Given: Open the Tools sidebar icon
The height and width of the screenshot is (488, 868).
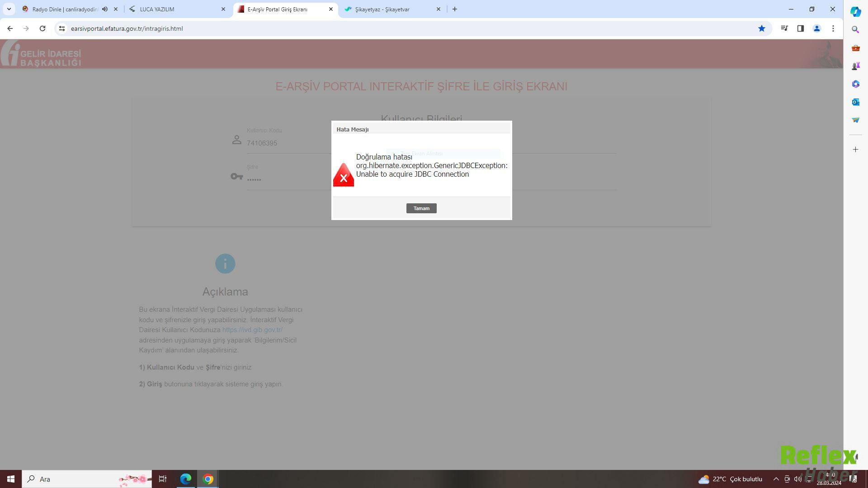Looking at the screenshot, I should pyautogui.click(x=855, y=47).
